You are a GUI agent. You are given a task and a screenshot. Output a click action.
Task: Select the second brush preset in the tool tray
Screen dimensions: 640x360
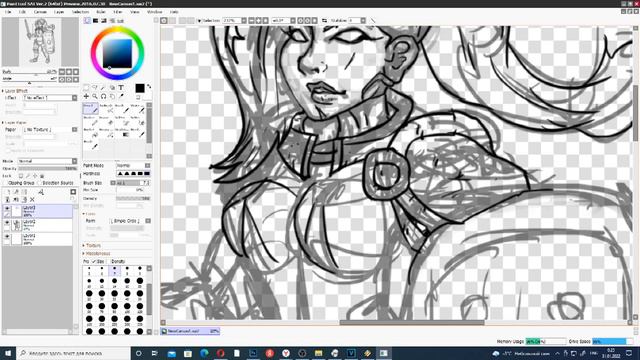point(107,109)
